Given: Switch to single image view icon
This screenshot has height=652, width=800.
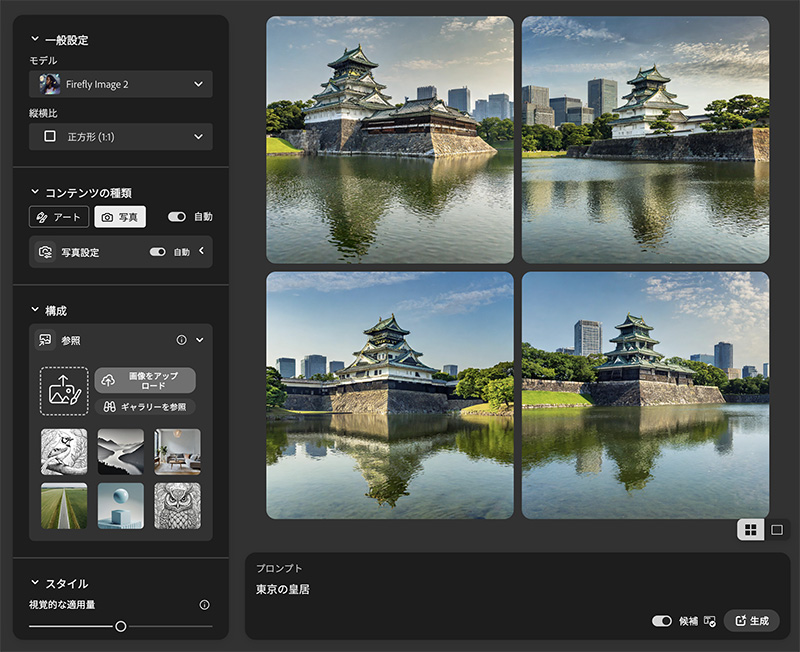Looking at the screenshot, I should pyautogui.click(x=777, y=530).
